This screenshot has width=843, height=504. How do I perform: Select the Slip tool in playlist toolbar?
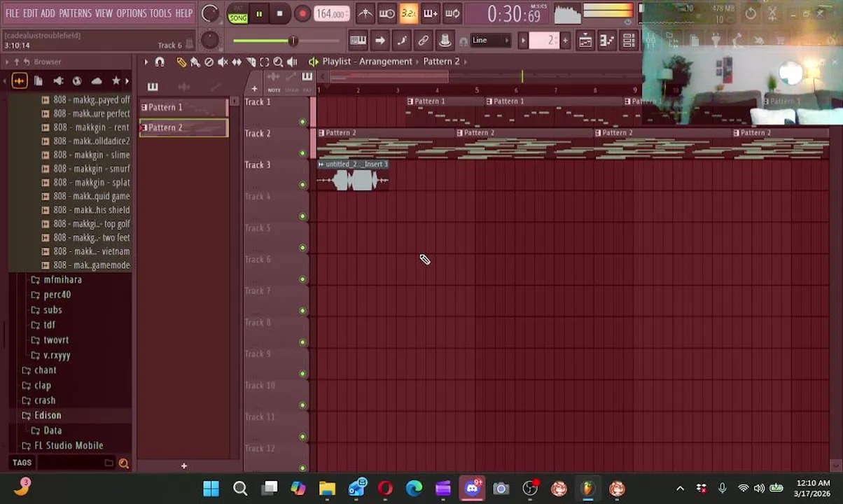coord(237,62)
